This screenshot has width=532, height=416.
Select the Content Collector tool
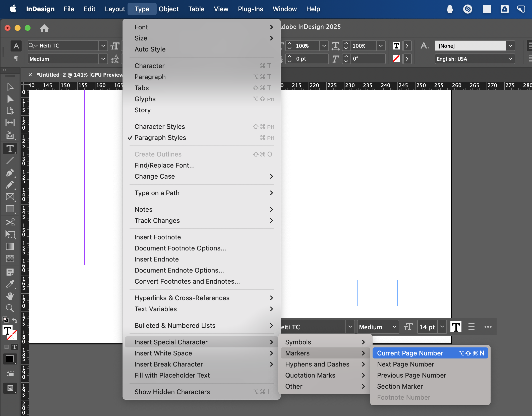tap(10, 136)
